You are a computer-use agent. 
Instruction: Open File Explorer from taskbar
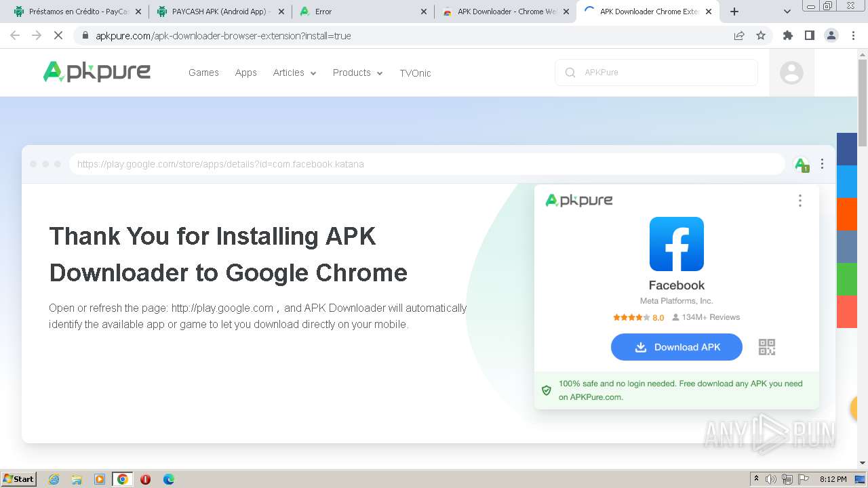[77, 479]
